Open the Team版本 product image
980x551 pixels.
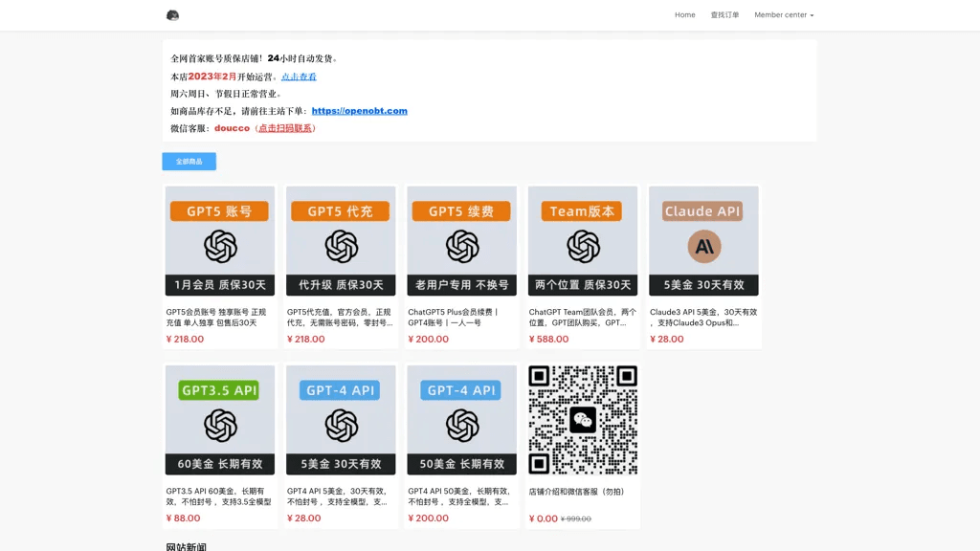click(583, 240)
